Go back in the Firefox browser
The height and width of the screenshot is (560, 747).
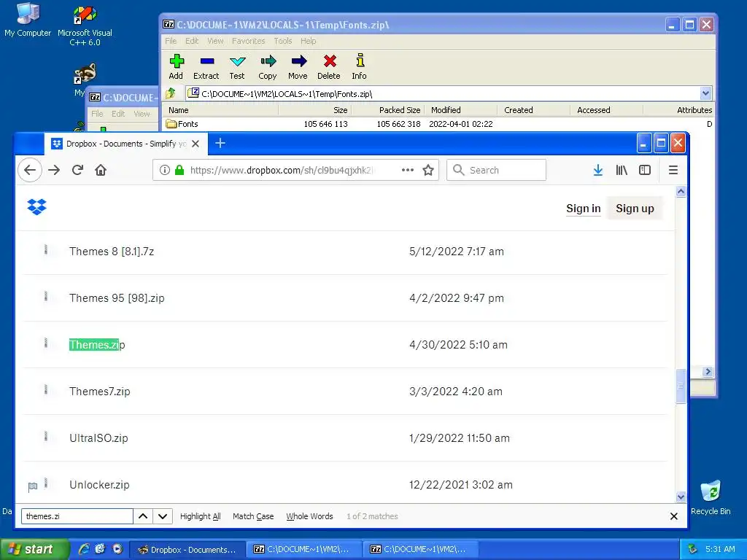click(29, 170)
